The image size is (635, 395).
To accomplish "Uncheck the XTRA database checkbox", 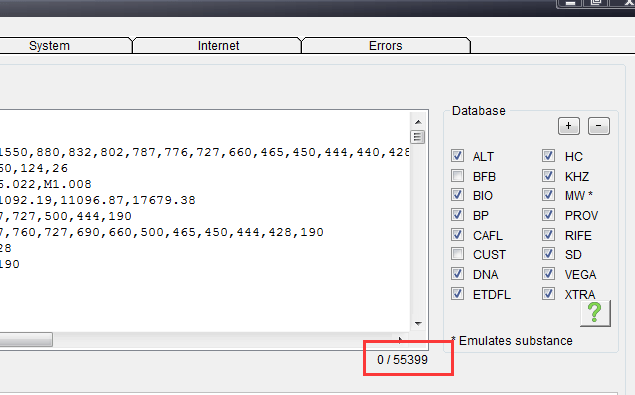I will pos(548,294).
